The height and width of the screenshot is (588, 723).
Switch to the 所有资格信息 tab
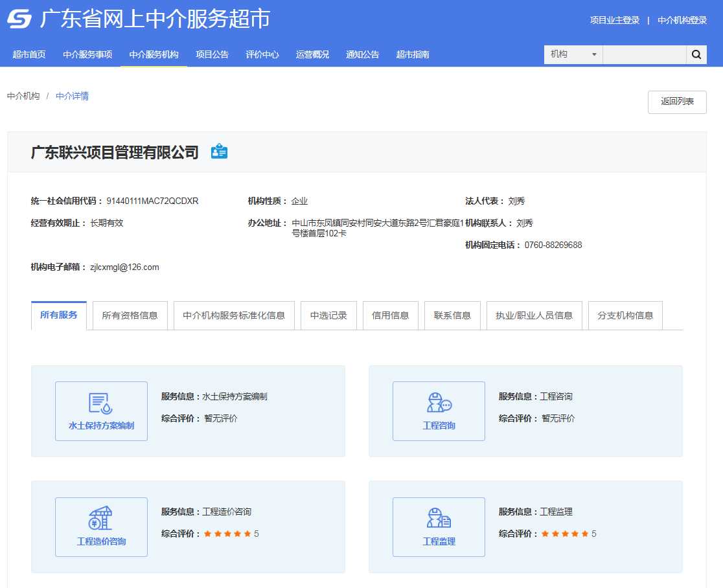(x=130, y=315)
